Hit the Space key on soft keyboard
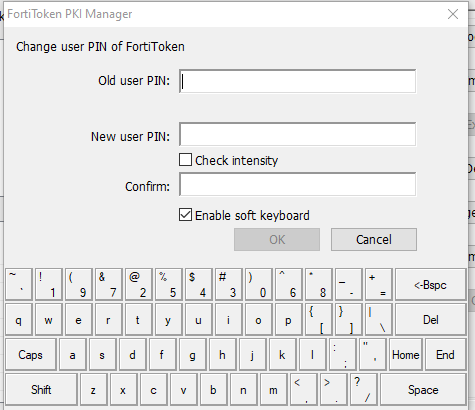Image resolution: width=475 pixels, height=410 pixels. coord(423,389)
